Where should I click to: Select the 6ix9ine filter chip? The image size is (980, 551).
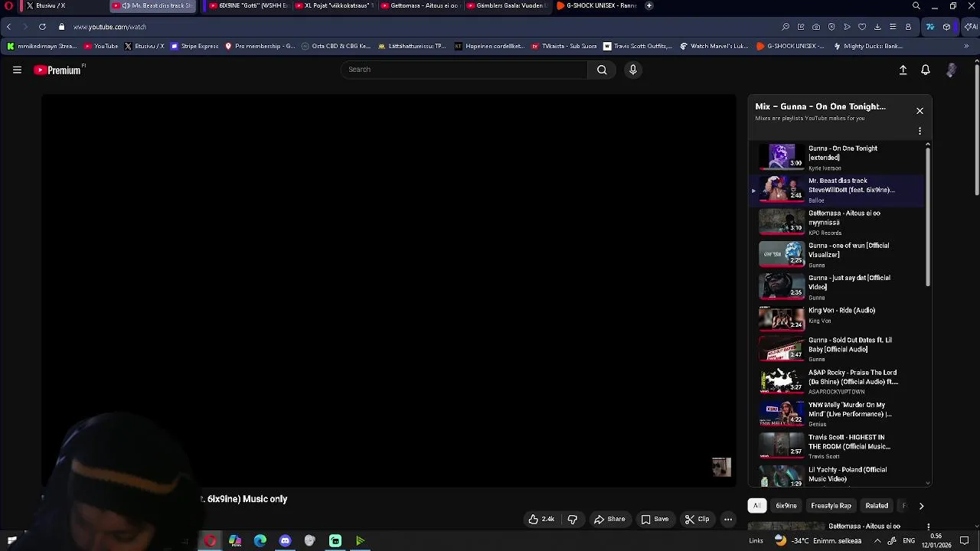pos(786,506)
